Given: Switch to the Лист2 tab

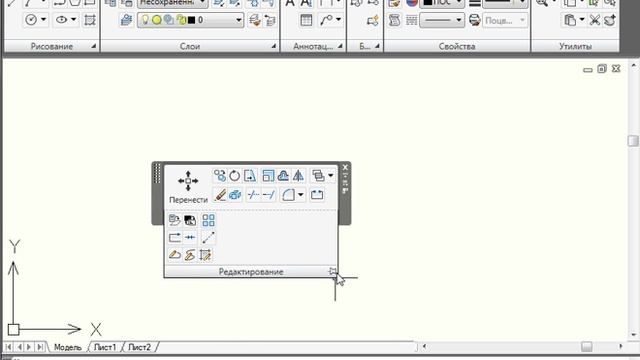Looking at the screenshot, I should (x=140, y=347).
